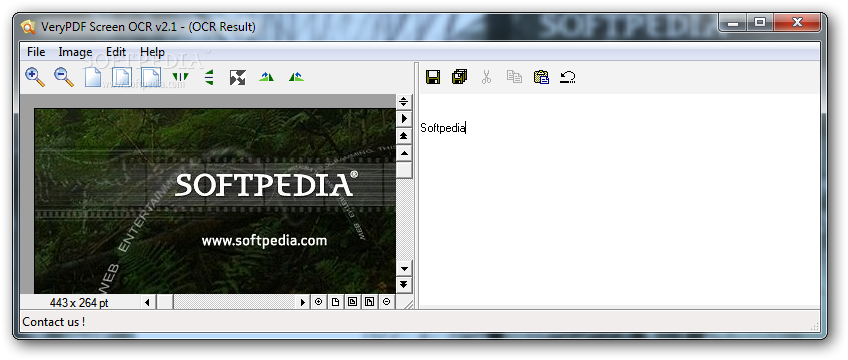This screenshot has width=848, height=360.
Task: Cut text with the scissors icon
Action: tap(486, 77)
